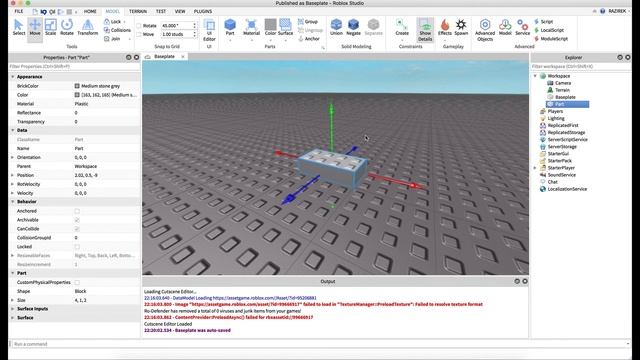
Task: Negate the selected part
Action: (x=353, y=27)
